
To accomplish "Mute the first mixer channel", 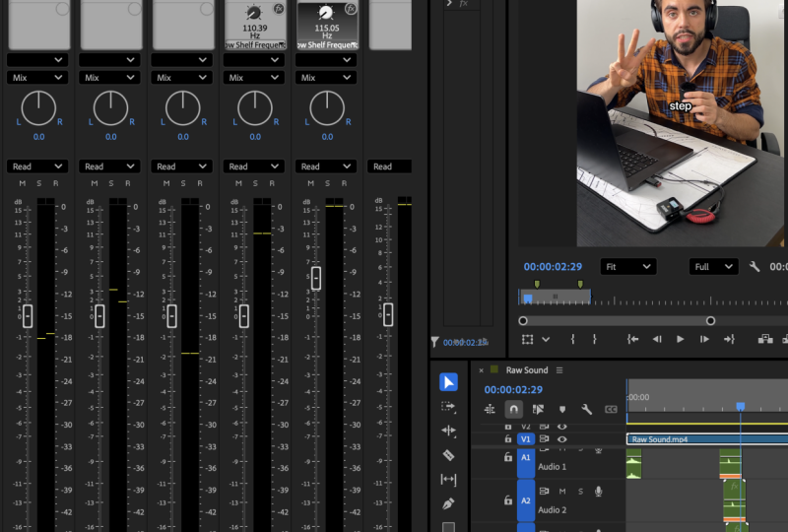I will (x=22, y=183).
